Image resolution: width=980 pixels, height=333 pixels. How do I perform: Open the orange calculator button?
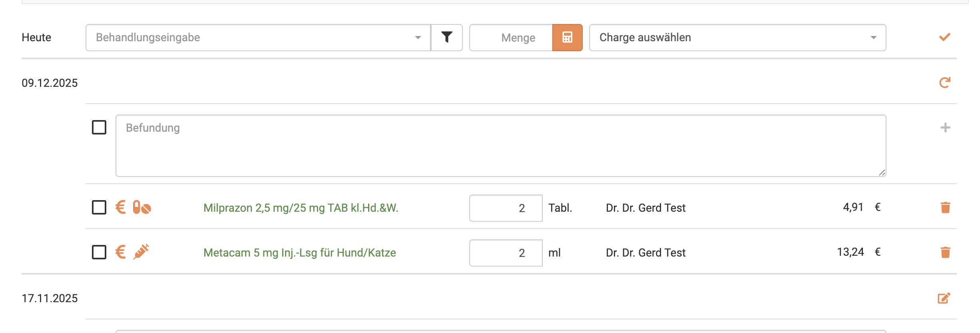[x=567, y=37]
